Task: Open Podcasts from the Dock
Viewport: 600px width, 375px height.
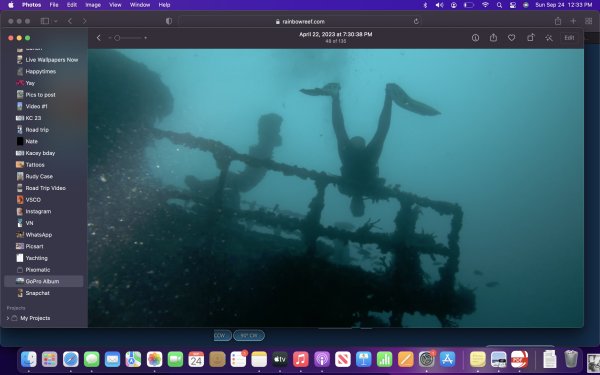Action: 322,359
